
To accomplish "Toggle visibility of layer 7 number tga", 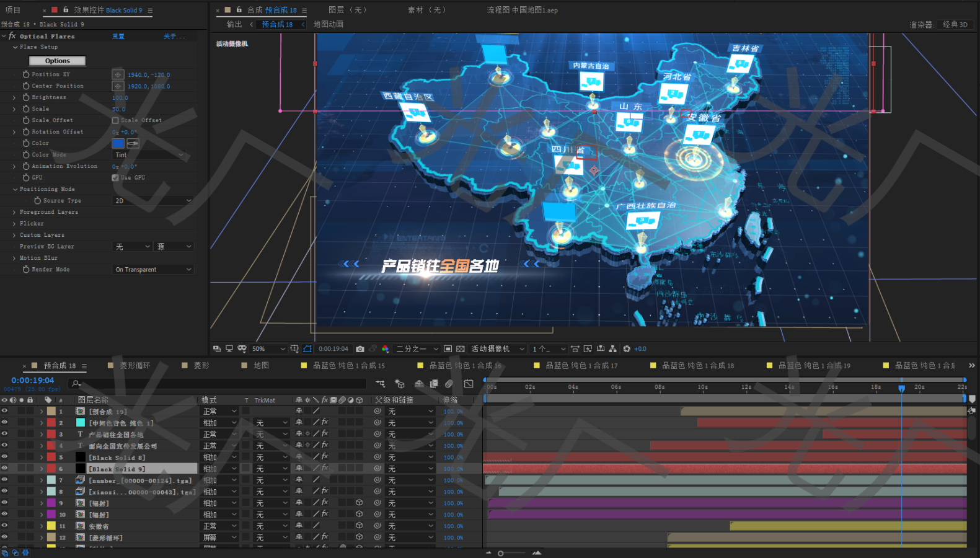I will coord(4,480).
